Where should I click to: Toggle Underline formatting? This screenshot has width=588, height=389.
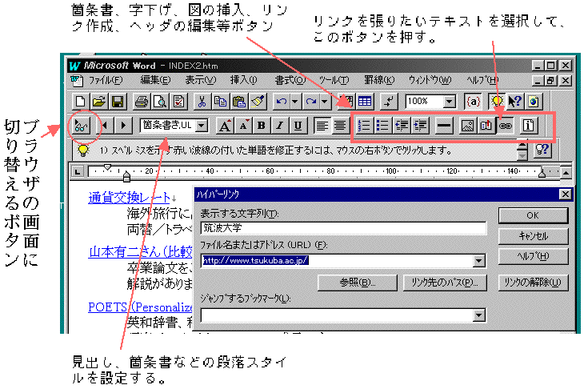[x=298, y=126]
